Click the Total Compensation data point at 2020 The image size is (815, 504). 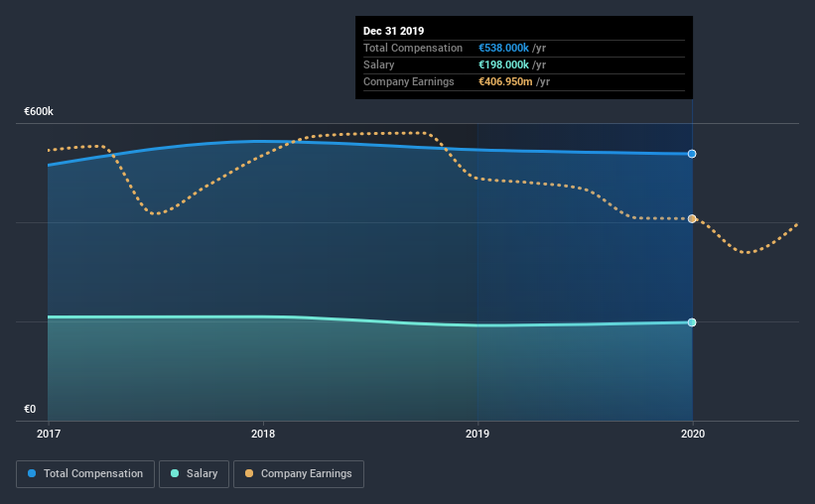pyautogui.click(x=692, y=154)
